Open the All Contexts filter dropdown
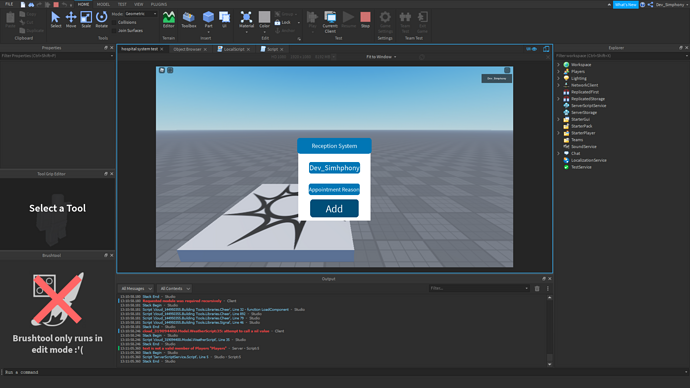 click(x=175, y=289)
